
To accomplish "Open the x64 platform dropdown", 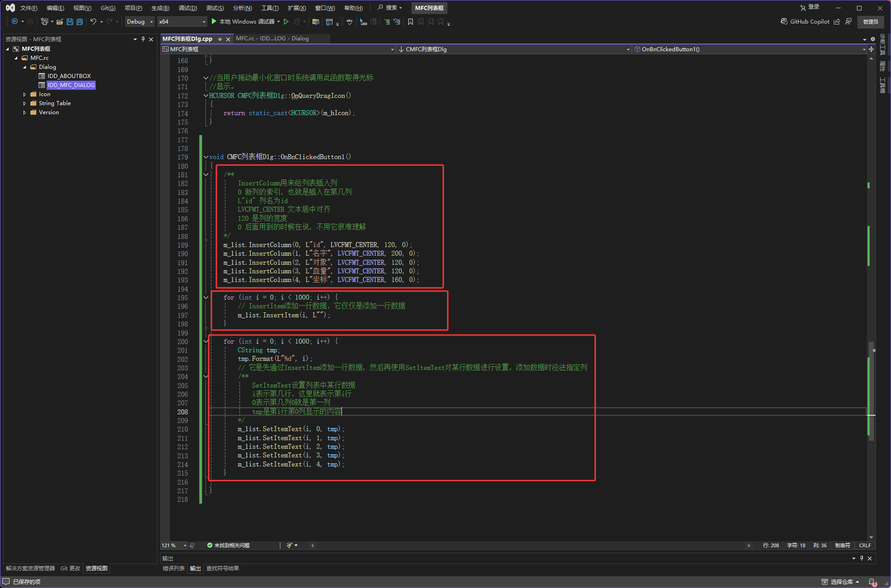I will click(x=182, y=22).
